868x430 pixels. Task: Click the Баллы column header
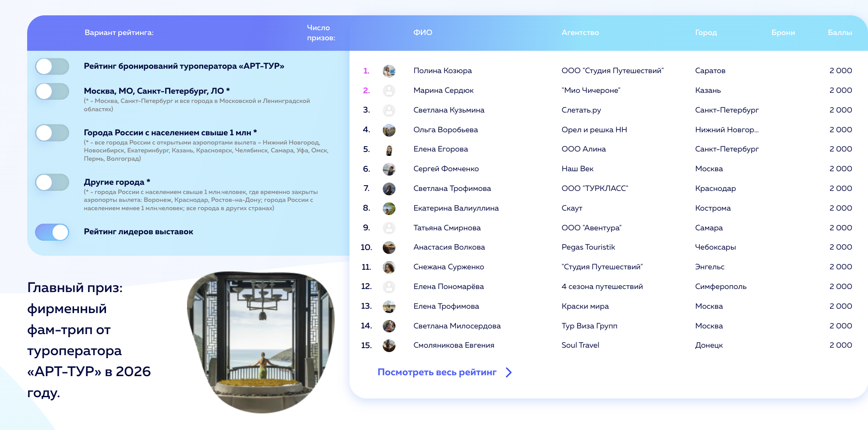(x=840, y=33)
